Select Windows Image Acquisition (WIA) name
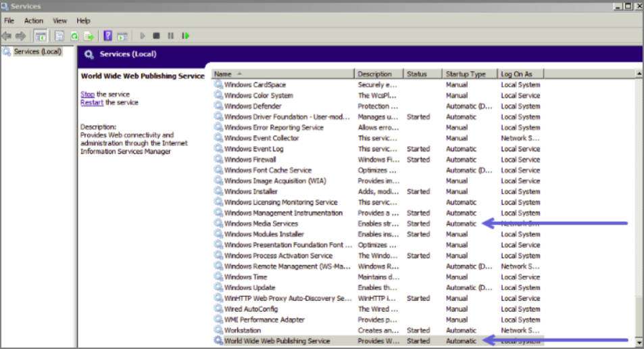 tap(275, 181)
